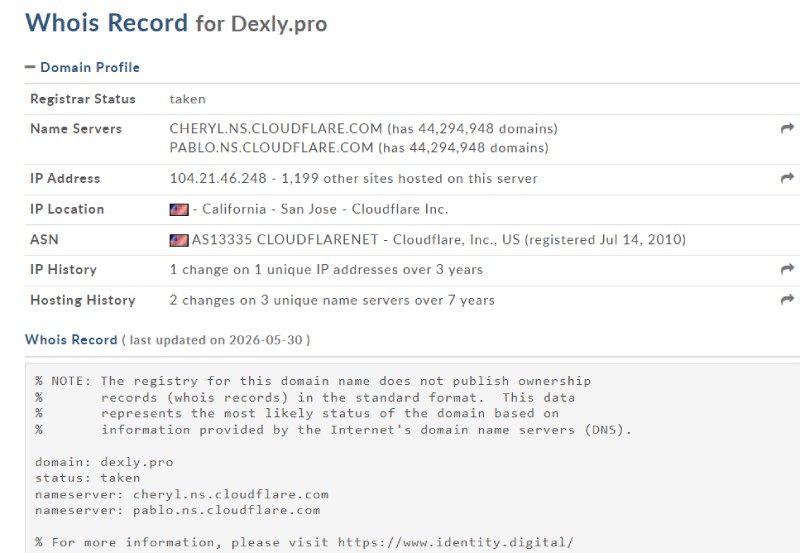Click 'California - San Jose - Cloudflare Inc.' text
This screenshot has height=553, width=800.
coord(325,209)
